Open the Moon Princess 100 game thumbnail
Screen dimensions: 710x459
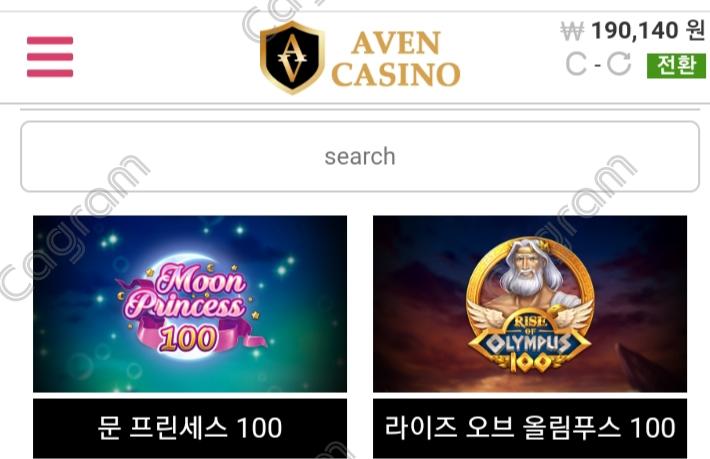(x=190, y=304)
